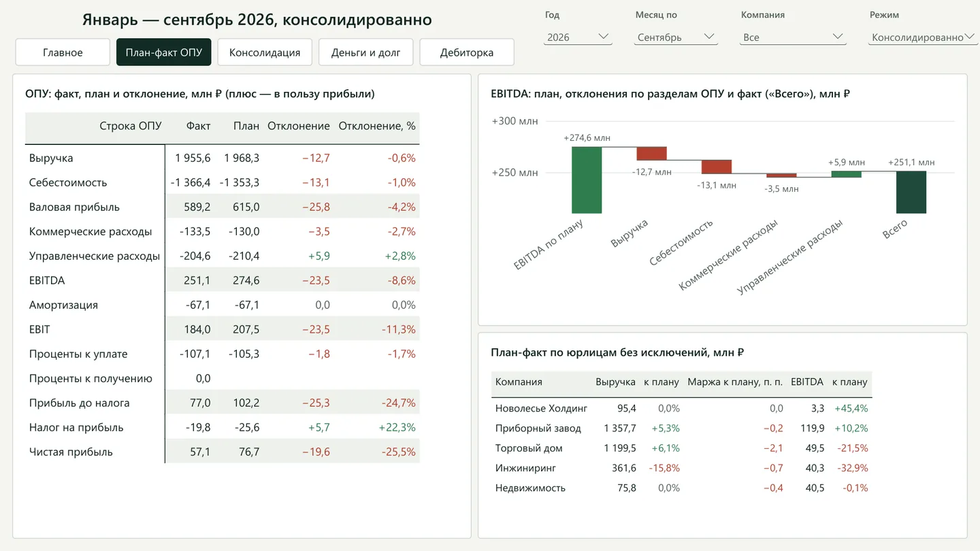Screen dimensions: 980x551
Task: Click the Прибыль до налога row label
Action: pyautogui.click(x=80, y=403)
